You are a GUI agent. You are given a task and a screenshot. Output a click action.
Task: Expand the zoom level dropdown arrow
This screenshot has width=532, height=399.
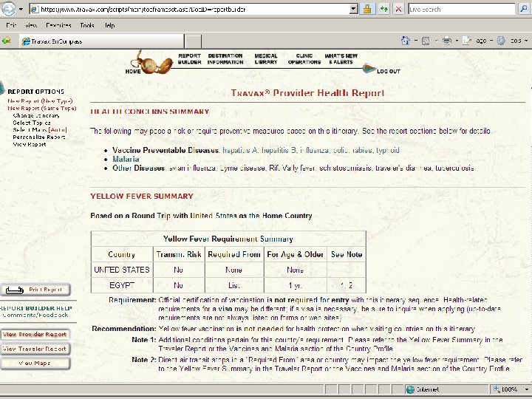[x=526, y=389]
